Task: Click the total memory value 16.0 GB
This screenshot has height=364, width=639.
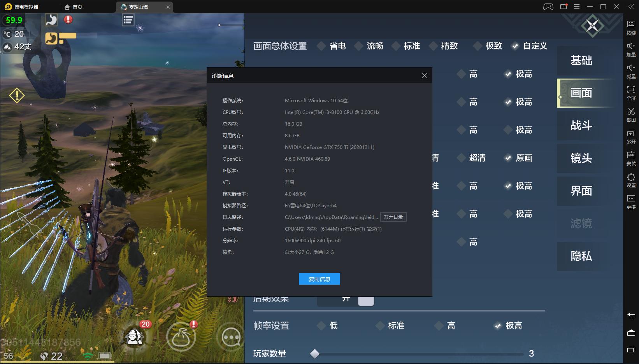Action: click(x=293, y=124)
